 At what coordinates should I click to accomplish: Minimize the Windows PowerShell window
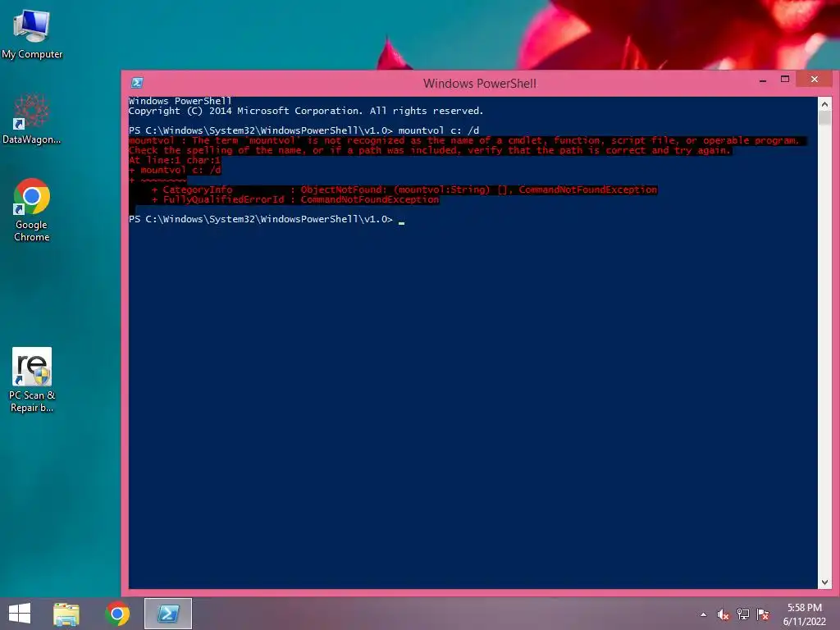pyautogui.click(x=763, y=80)
